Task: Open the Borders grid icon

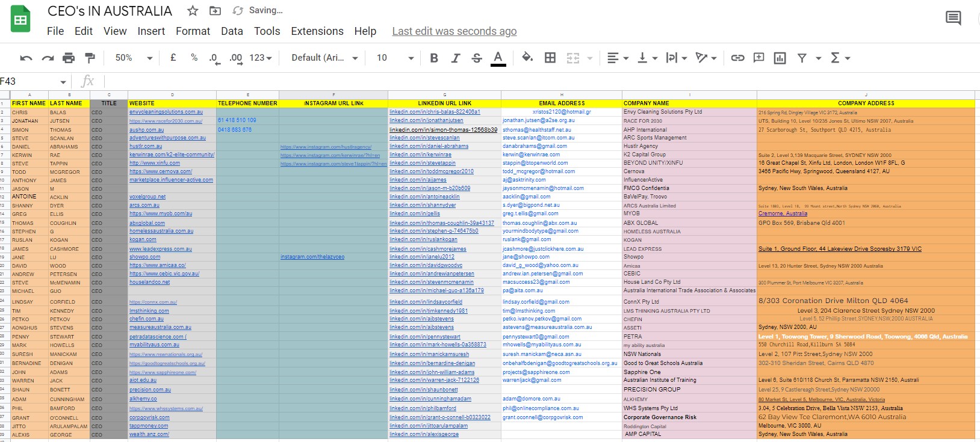Action: point(550,58)
